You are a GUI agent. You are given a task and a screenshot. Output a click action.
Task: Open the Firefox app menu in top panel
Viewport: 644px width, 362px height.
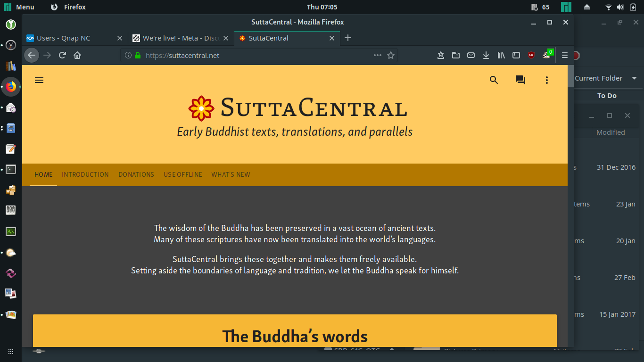(68, 7)
